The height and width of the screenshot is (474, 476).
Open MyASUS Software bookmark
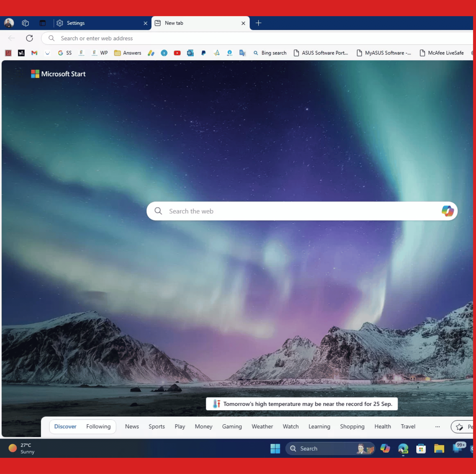tap(384, 53)
